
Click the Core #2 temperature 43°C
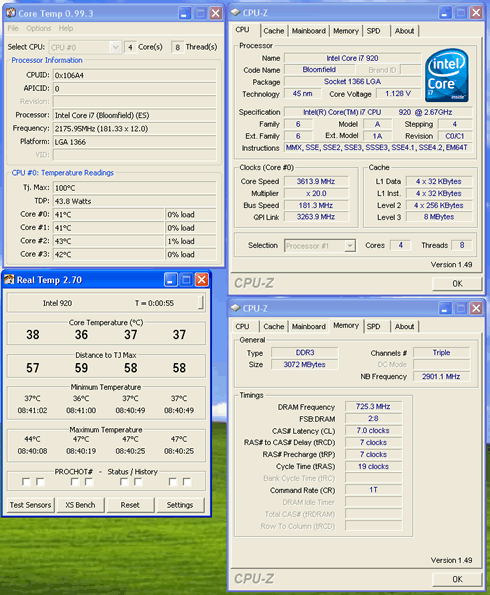pyautogui.click(x=109, y=241)
